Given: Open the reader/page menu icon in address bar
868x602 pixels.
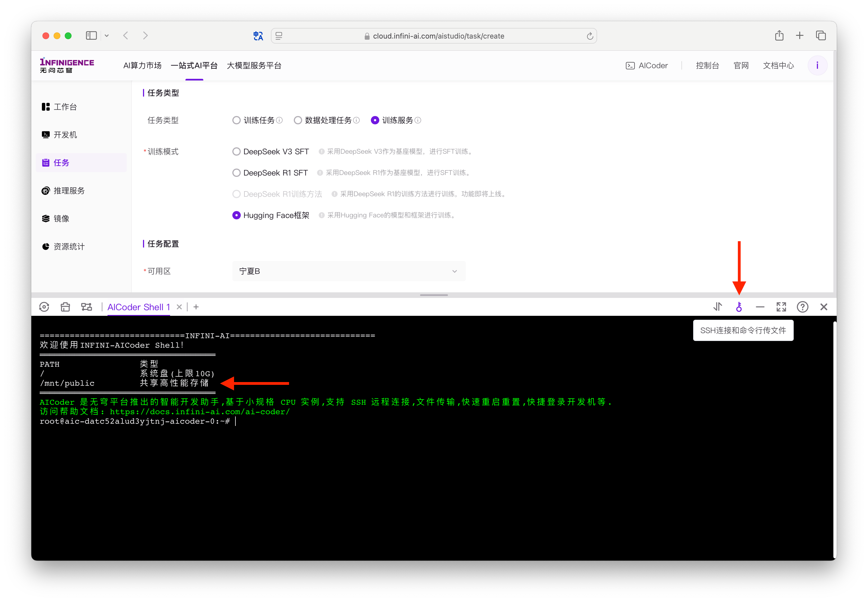Looking at the screenshot, I should 279,36.
